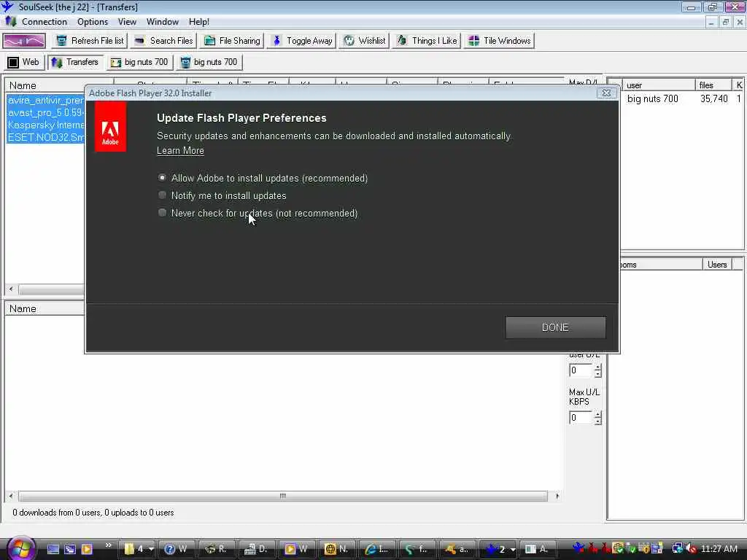
Task: Open the Help! menu
Action: 198,22
